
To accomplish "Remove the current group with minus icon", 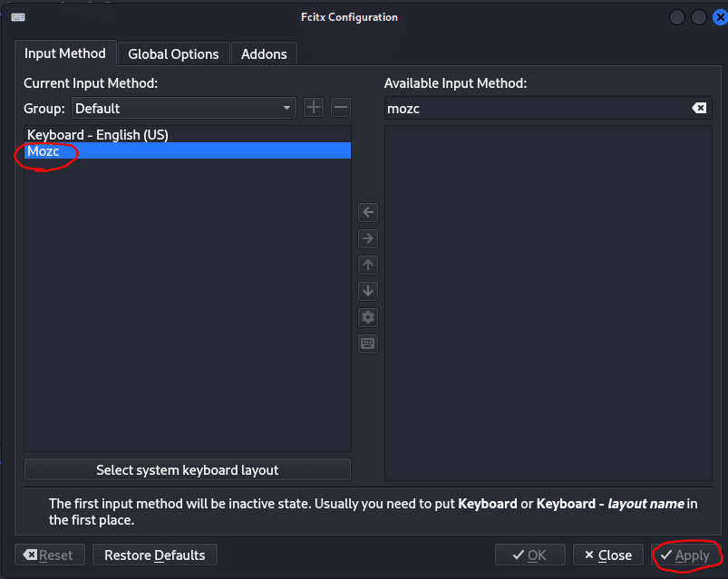I will coord(341,108).
